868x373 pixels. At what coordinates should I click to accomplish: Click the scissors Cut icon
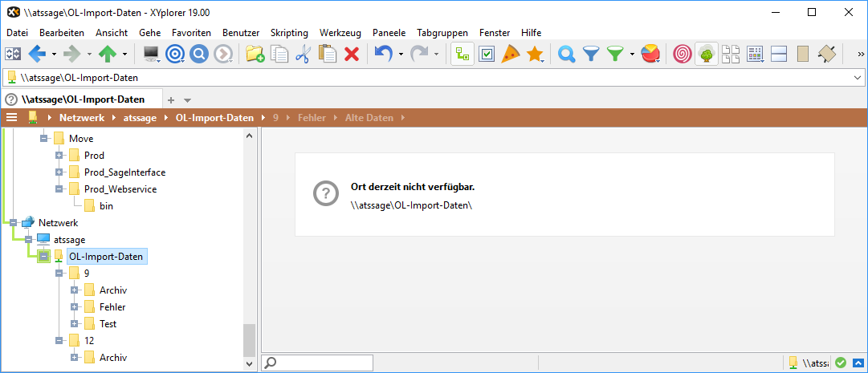303,54
